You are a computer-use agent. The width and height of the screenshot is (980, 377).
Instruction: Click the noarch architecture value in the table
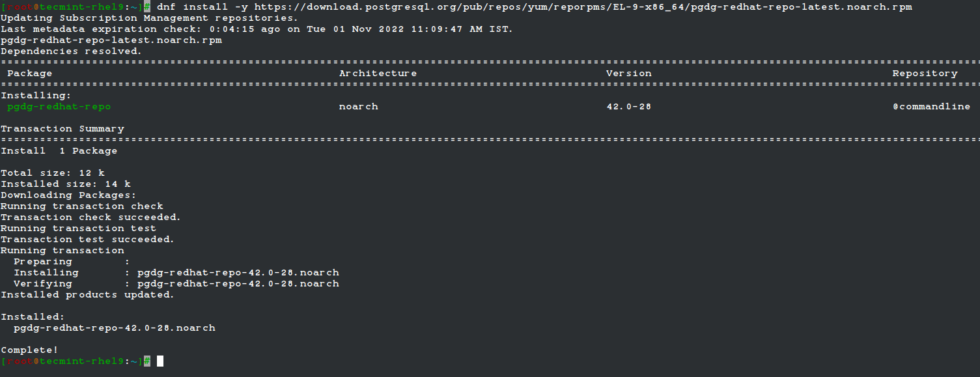tap(358, 107)
